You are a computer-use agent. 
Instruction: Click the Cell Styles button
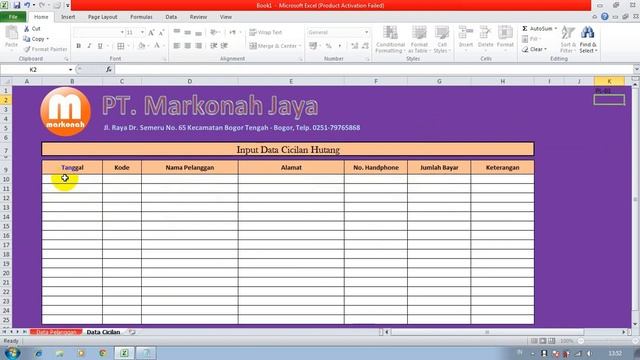pyautogui.click(x=442, y=39)
